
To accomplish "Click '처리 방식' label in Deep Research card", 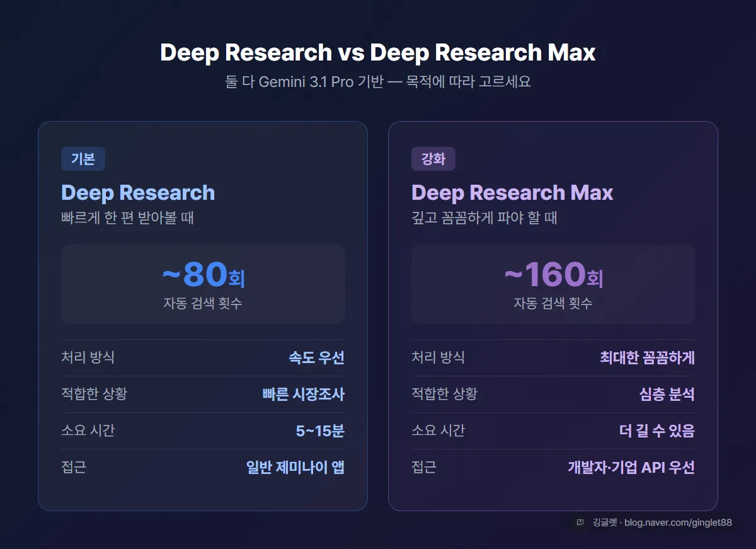I will point(88,357).
